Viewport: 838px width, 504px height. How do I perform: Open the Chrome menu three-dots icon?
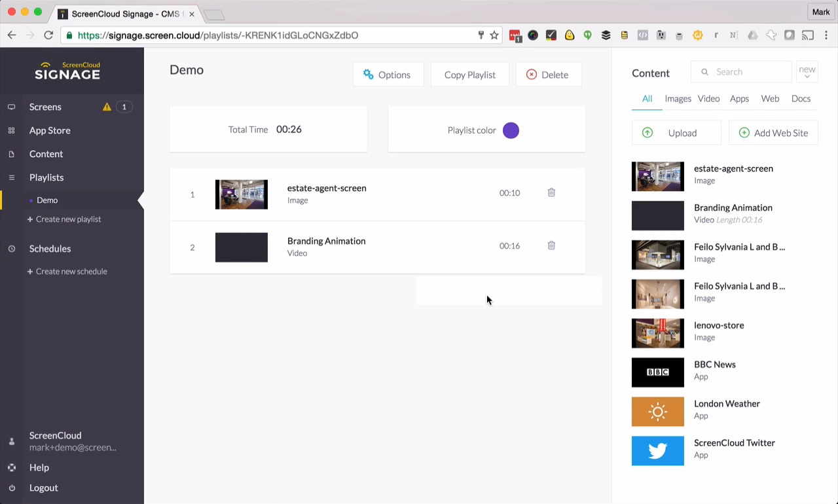[x=827, y=35]
